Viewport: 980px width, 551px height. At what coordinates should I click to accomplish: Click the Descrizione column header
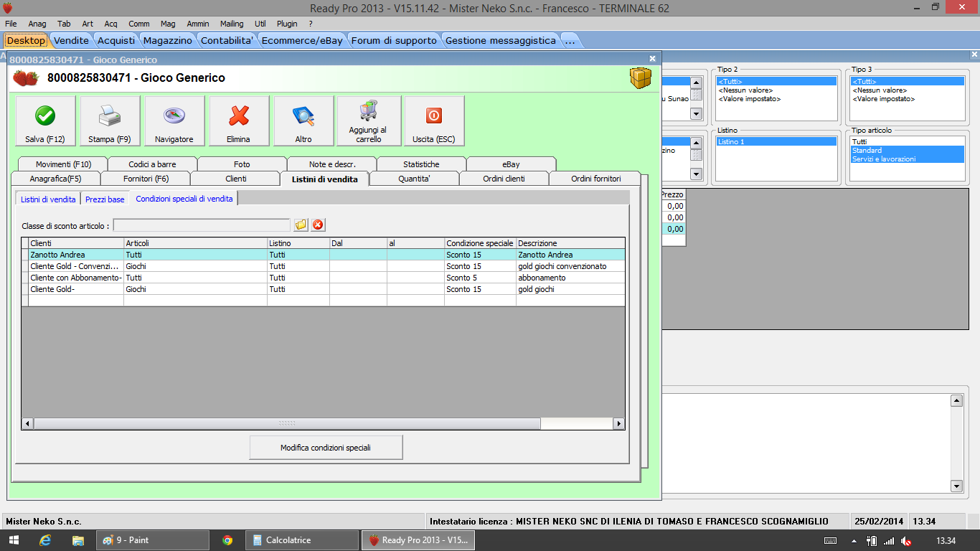(570, 243)
